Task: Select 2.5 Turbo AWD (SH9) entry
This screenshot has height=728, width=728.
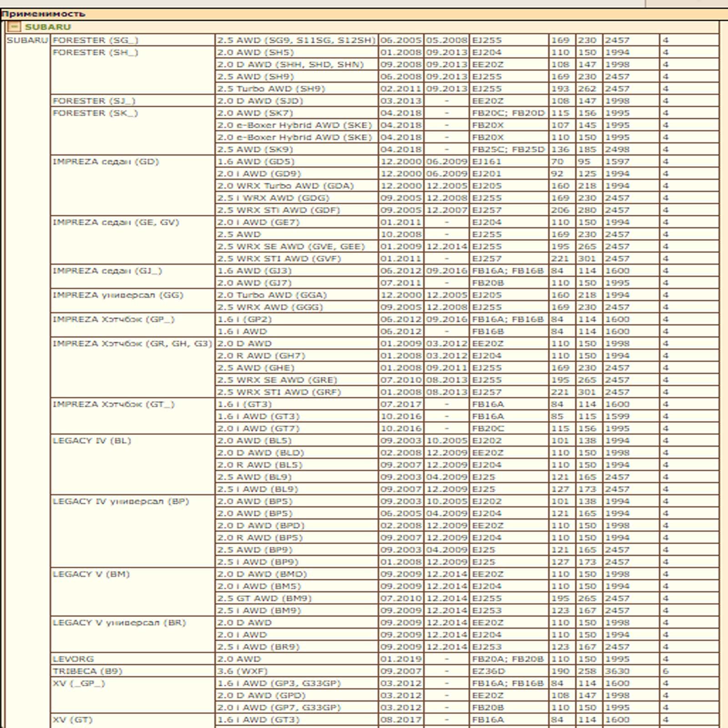Action: point(271,89)
